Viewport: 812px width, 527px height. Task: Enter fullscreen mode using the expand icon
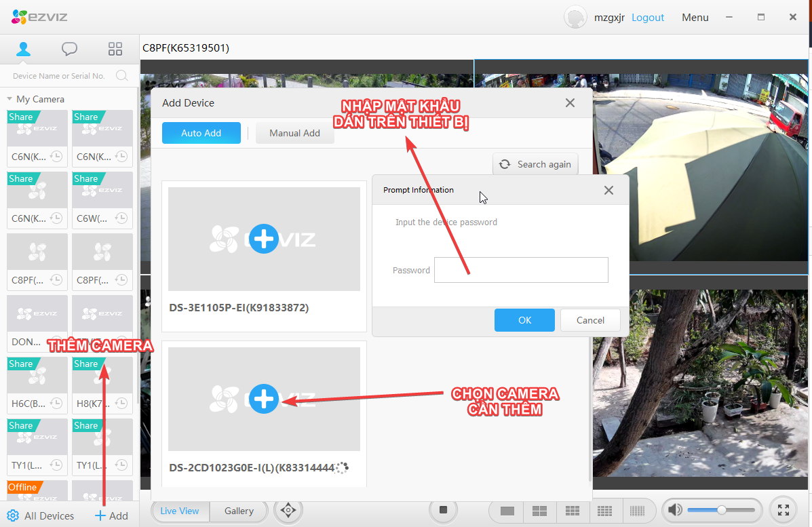pos(783,510)
